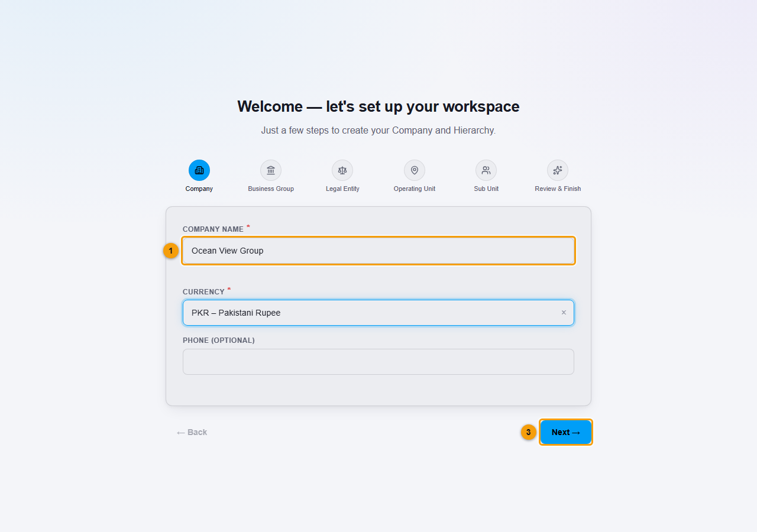The height and width of the screenshot is (532, 757).
Task: Click the "Welcome — let's set up your workspace" heading
Action: tap(378, 106)
